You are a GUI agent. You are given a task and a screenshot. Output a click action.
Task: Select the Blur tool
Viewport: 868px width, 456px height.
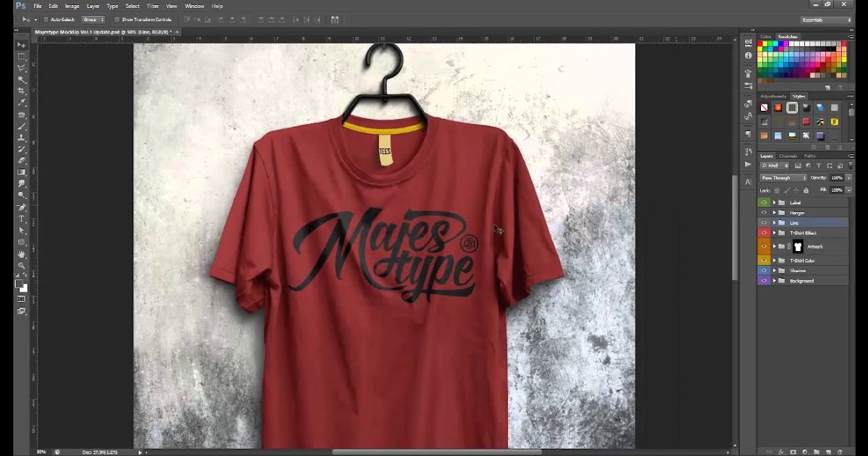point(22,184)
